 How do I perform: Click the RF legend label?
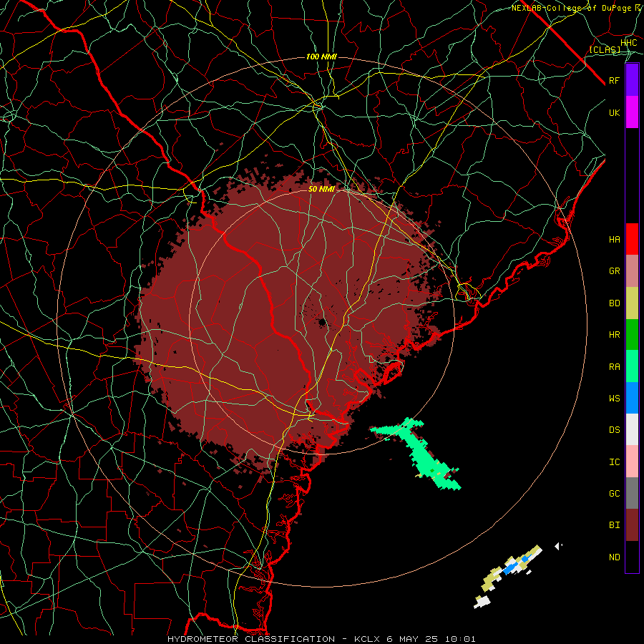tap(615, 80)
